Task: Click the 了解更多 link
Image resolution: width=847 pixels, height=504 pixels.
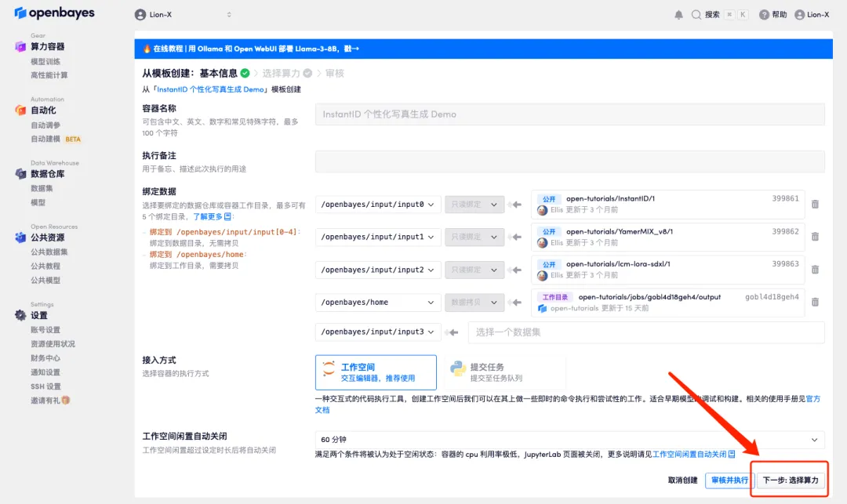Action: point(213,216)
